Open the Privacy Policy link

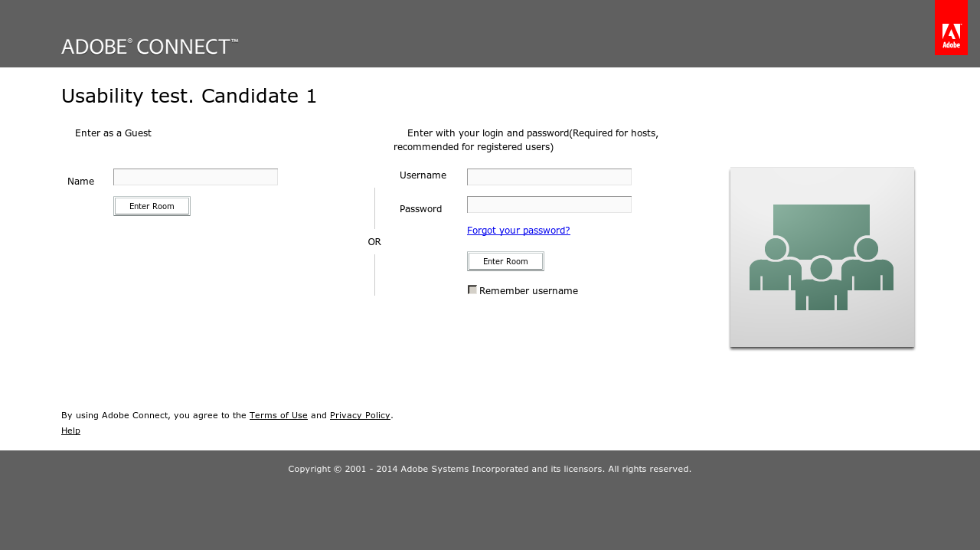[360, 415]
